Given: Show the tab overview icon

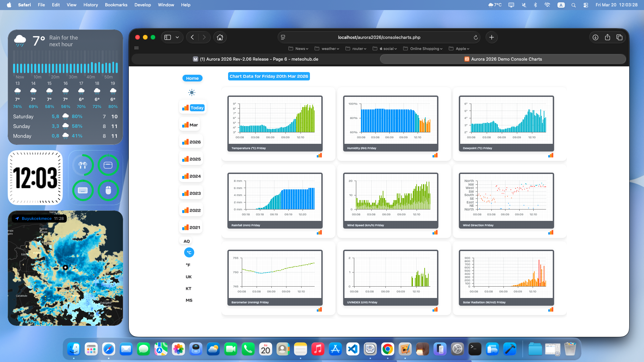Looking at the screenshot, I should point(620,37).
